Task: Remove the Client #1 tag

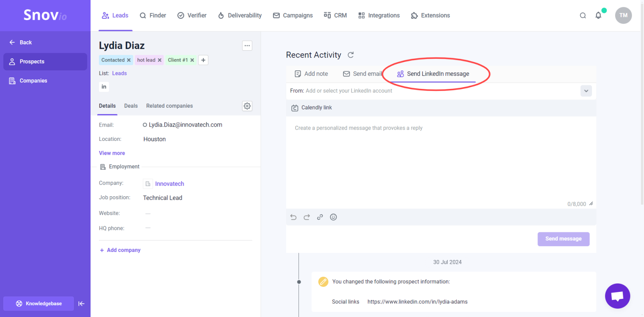Action: [192, 60]
